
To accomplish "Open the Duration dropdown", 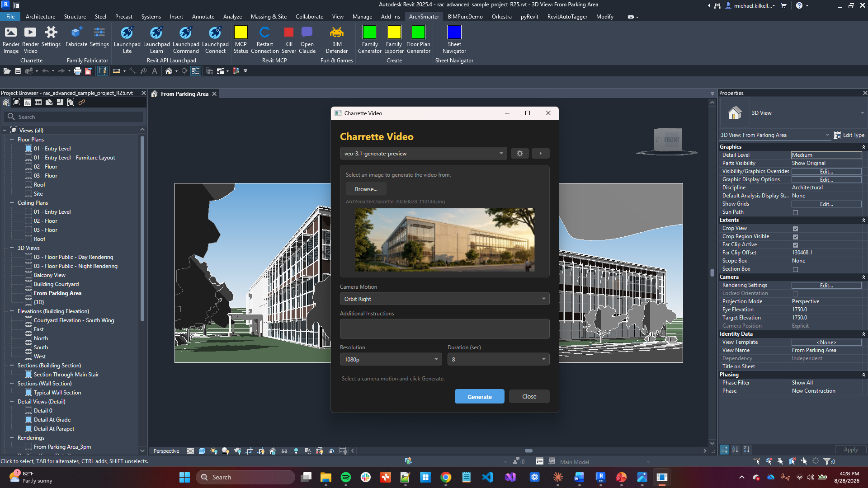I will coord(498,360).
